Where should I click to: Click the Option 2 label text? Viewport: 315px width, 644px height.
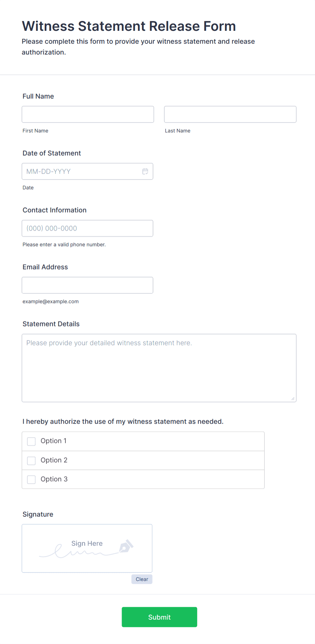point(54,460)
